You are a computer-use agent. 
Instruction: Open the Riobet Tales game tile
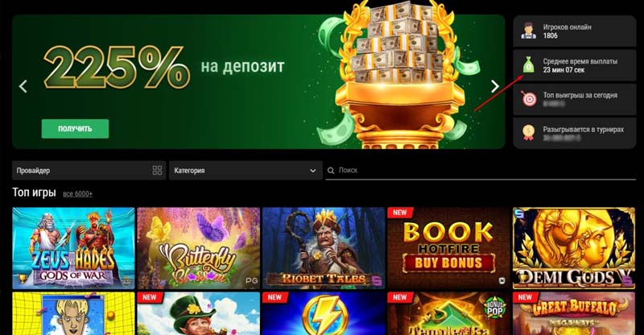[x=324, y=248]
